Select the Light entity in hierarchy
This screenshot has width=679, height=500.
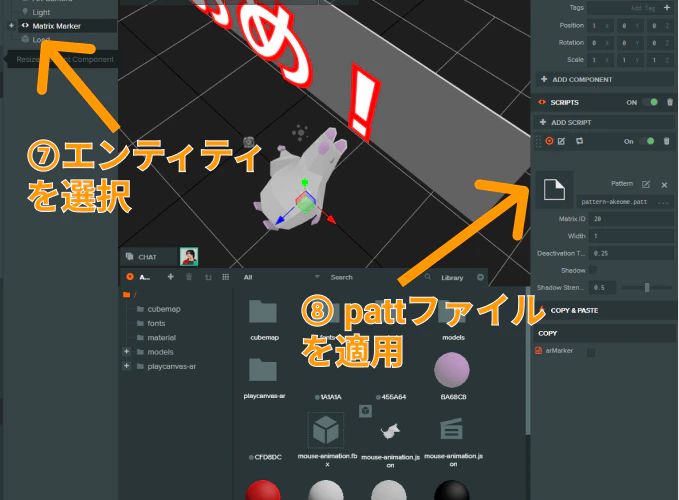[41, 12]
